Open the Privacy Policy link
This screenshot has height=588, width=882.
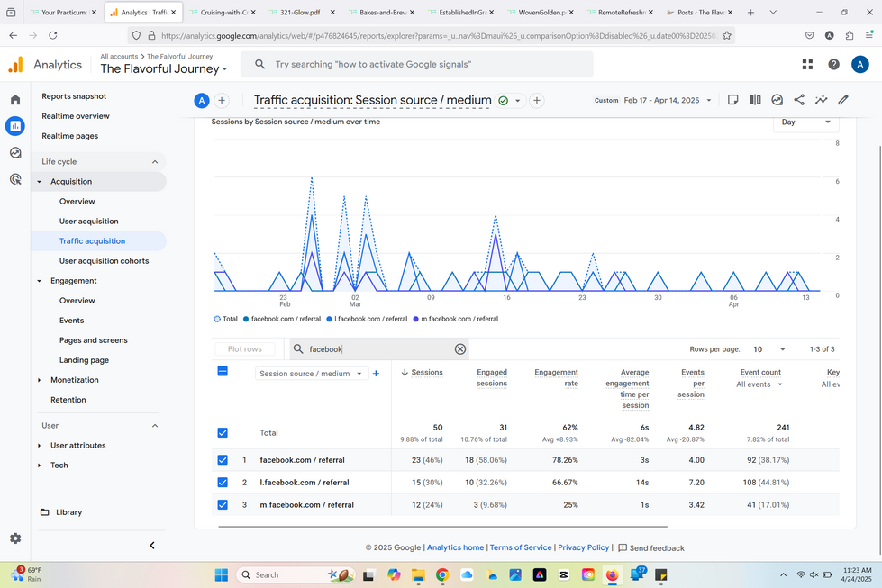(583, 547)
